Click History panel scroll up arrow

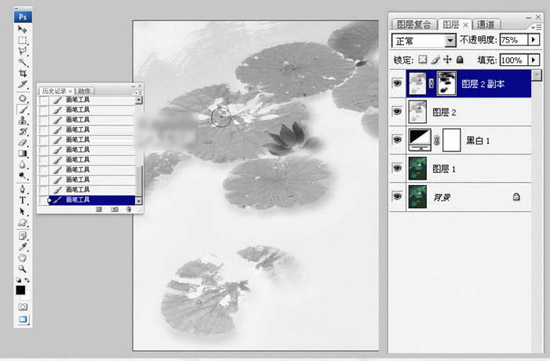click(x=139, y=100)
